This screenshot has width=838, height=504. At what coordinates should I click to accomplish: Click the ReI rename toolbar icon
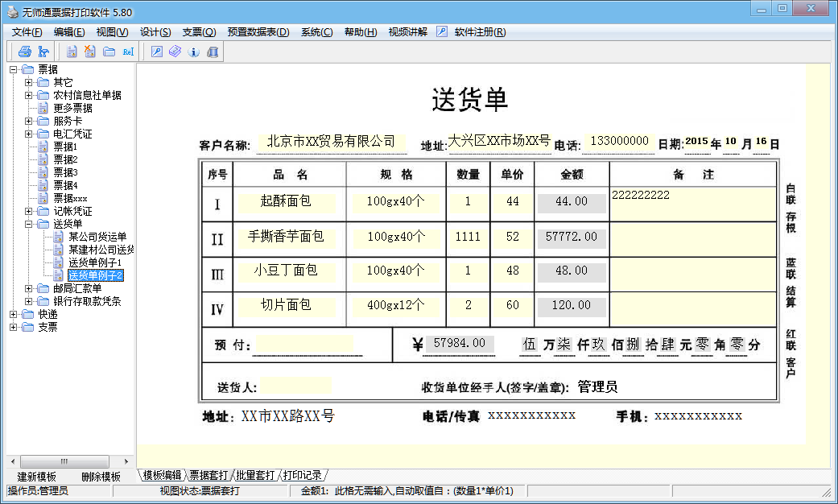tap(129, 50)
